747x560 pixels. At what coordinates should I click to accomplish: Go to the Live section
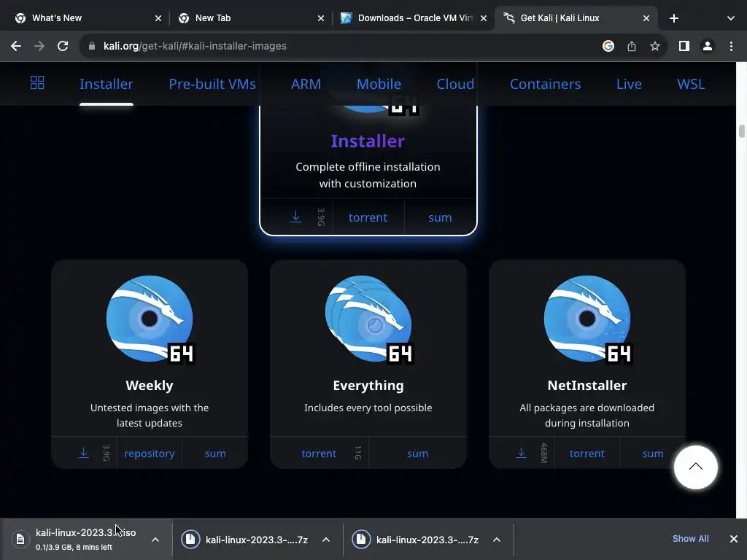(629, 85)
